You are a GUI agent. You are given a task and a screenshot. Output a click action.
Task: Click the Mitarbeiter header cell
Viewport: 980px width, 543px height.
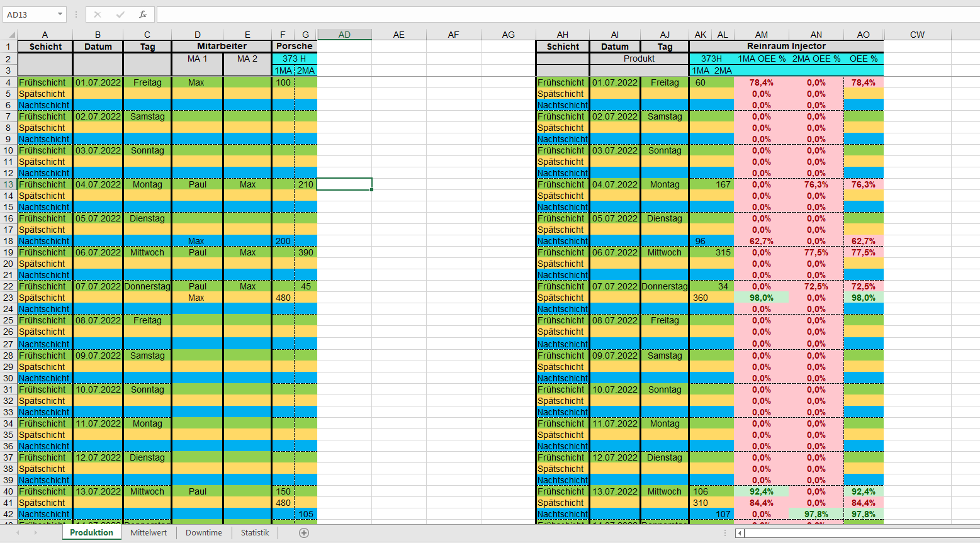click(x=222, y=47)
